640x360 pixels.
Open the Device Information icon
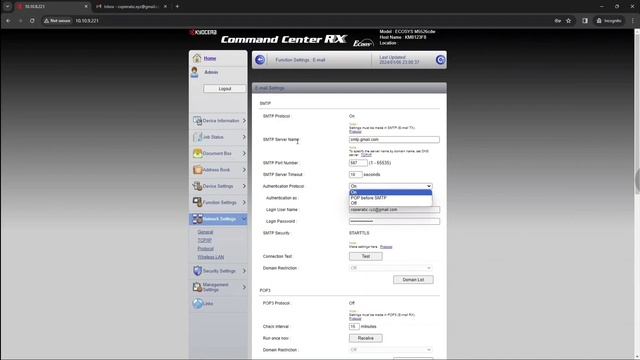(x=198, y=121)
